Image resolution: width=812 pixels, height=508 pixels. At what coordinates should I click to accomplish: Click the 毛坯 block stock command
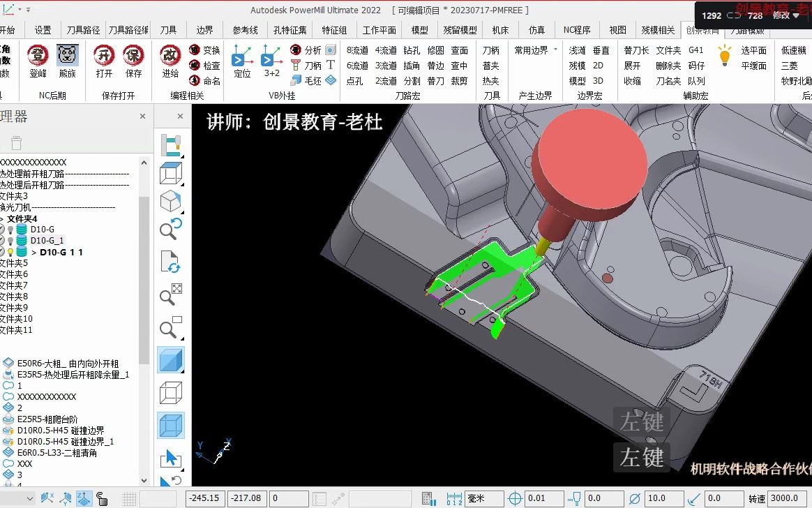pos(306,81)
